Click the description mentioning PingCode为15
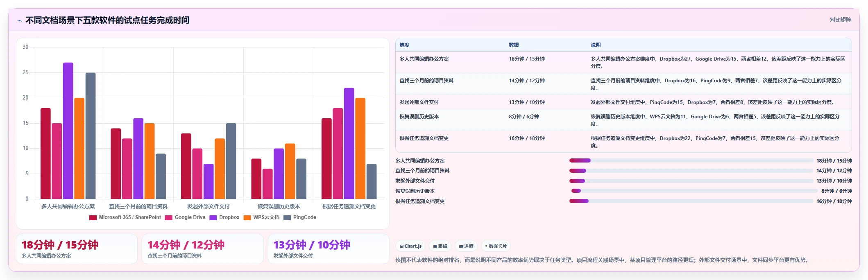 713,102
